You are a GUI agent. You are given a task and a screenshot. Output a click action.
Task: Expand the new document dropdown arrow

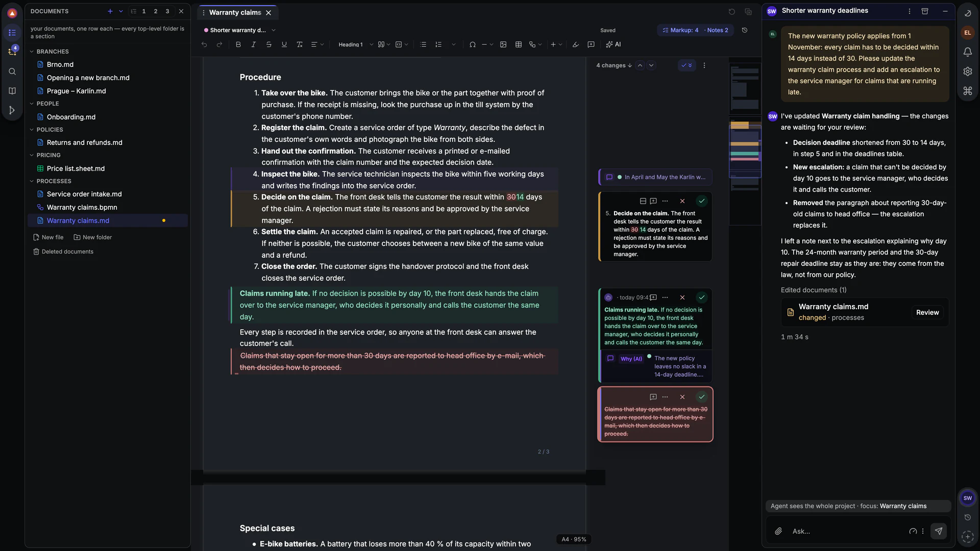click(x=121, y=11)
